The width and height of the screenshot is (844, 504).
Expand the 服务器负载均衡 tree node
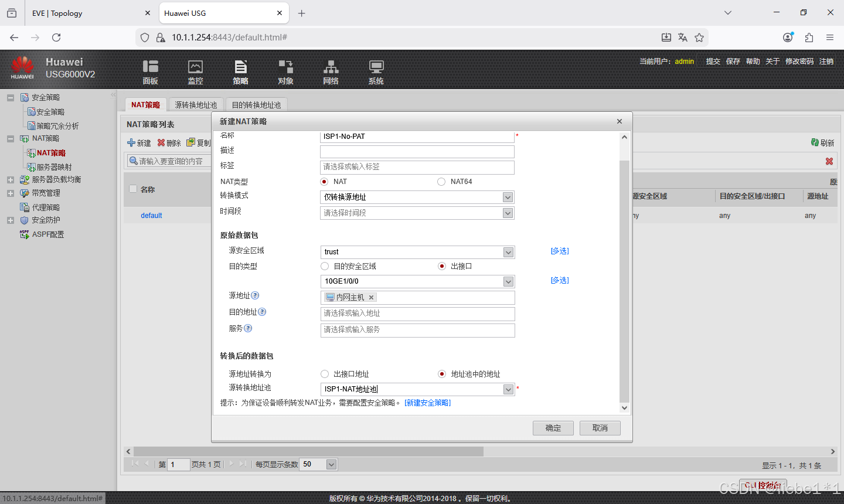11,180
